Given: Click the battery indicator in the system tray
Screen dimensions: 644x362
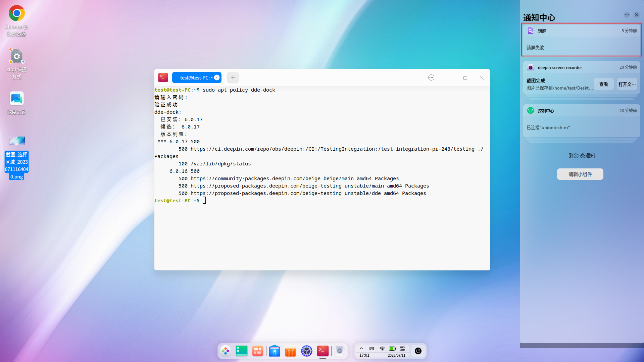Looking at the screenshot, I should 392,348.
